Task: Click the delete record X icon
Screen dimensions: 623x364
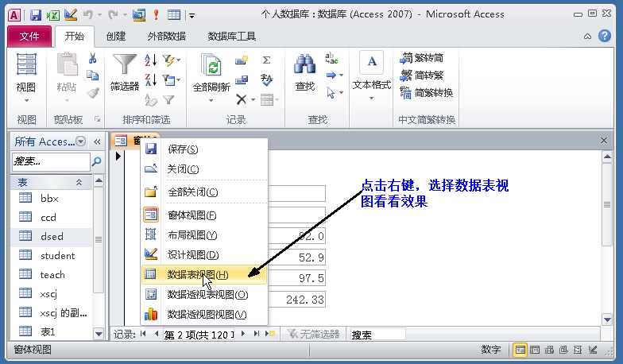Action: click(x=242, y=99)
